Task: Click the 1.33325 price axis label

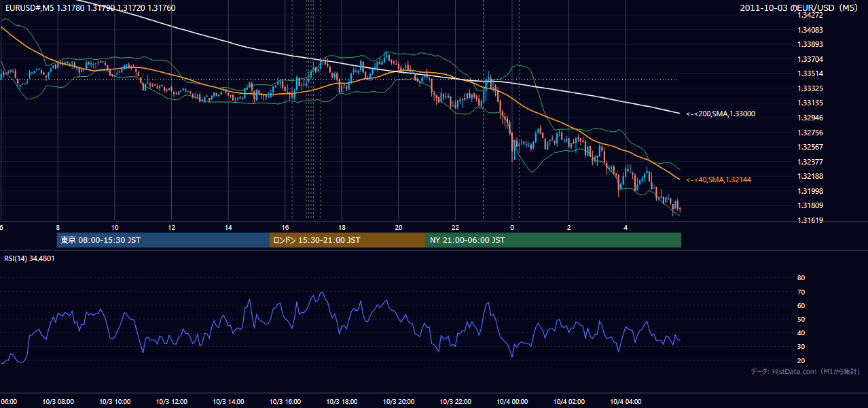Action: [810, 88]
